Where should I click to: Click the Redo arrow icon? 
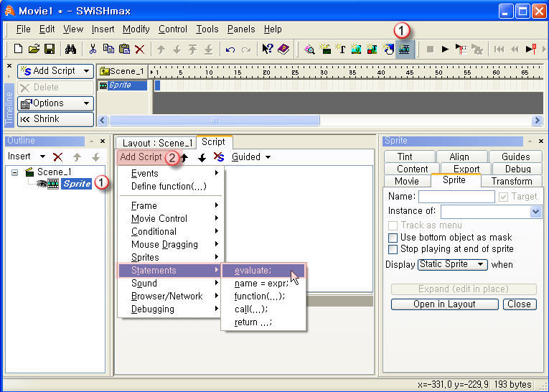(246, 50)
